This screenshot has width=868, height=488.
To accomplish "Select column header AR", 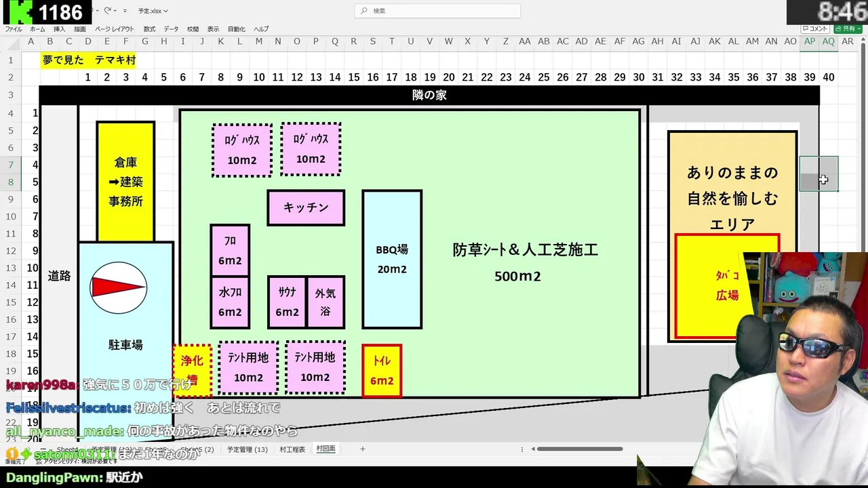I will pyautogui.click(x=847, y=41).
